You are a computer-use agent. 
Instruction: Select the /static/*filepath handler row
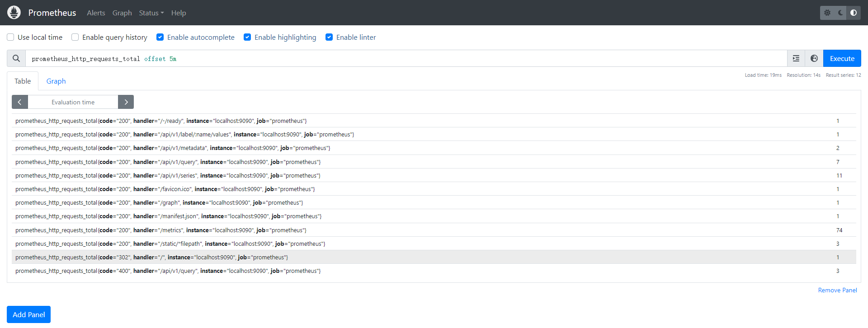tap(434, 244)
